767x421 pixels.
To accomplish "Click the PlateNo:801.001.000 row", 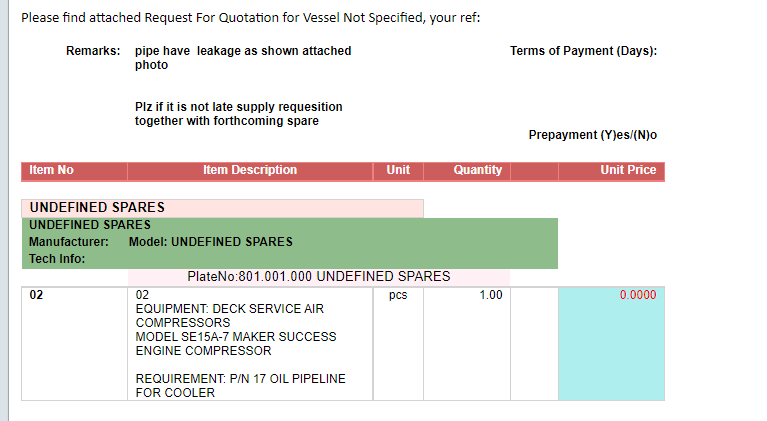I will click(x=319, y=276).
